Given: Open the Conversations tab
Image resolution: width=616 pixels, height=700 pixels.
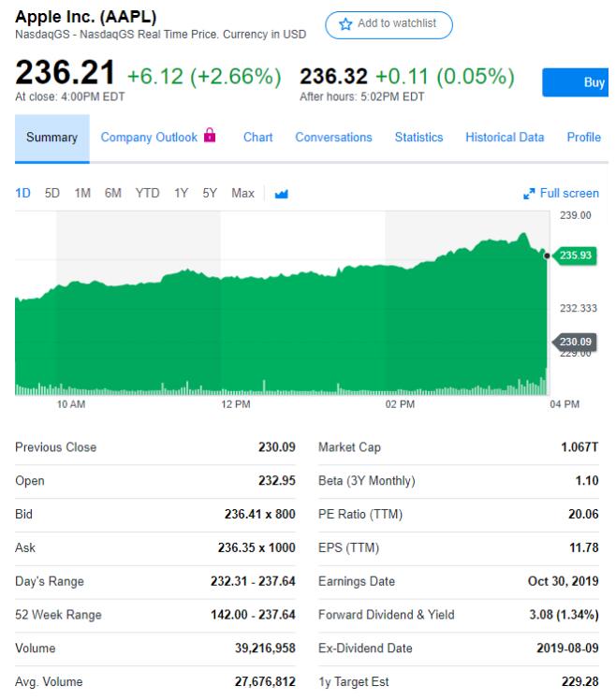Looking at the screenshot, I should point(333,138).
